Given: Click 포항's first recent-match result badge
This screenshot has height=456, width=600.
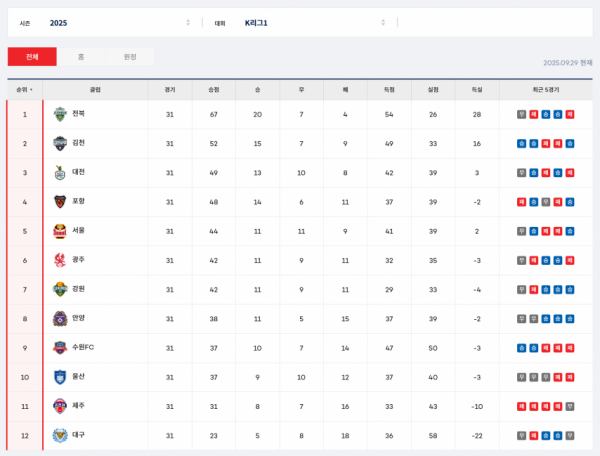Looking at the screenshot, I should click(521, 202).
